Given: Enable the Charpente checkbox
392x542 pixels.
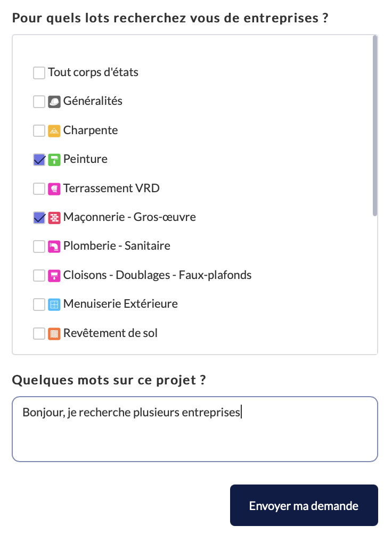Looking at the screenshot, I should [x=39, y=131].
